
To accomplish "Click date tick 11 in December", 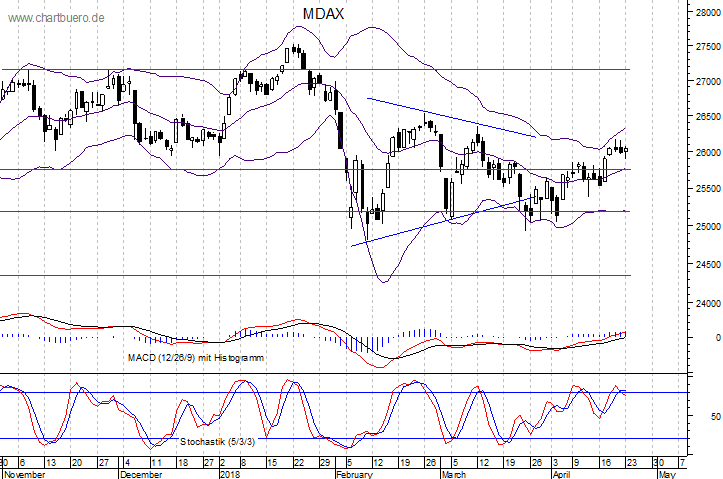I will point(156,463).
